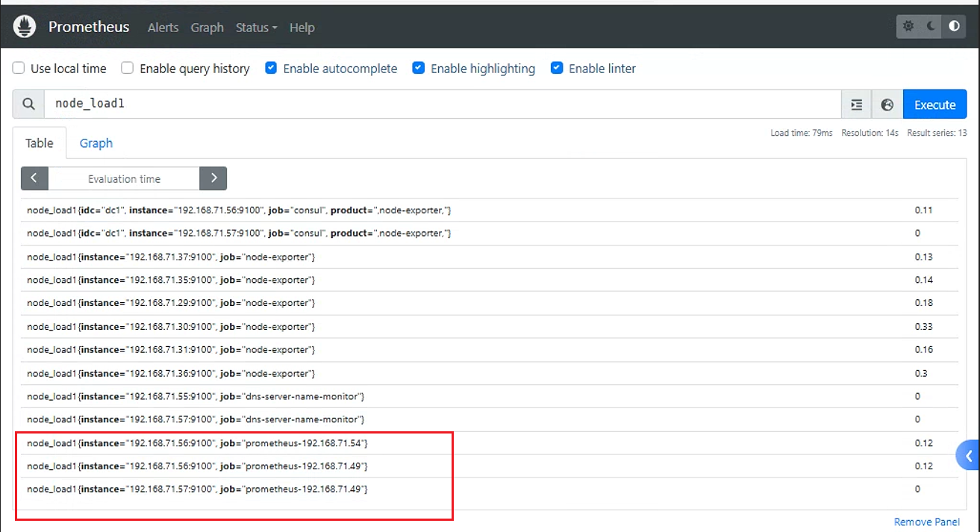Open the metrics explorer globe icon

887,104
